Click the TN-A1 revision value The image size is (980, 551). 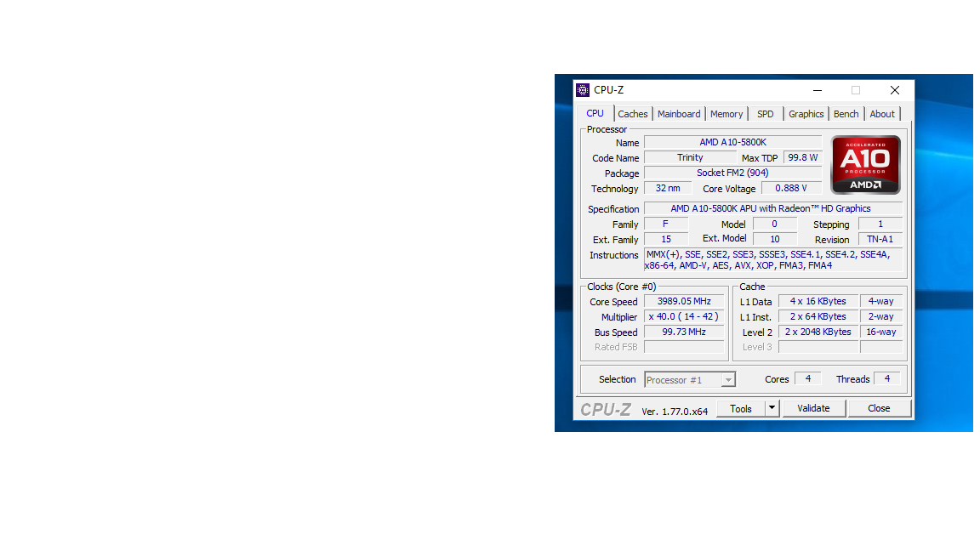click(x=880, y=239)
